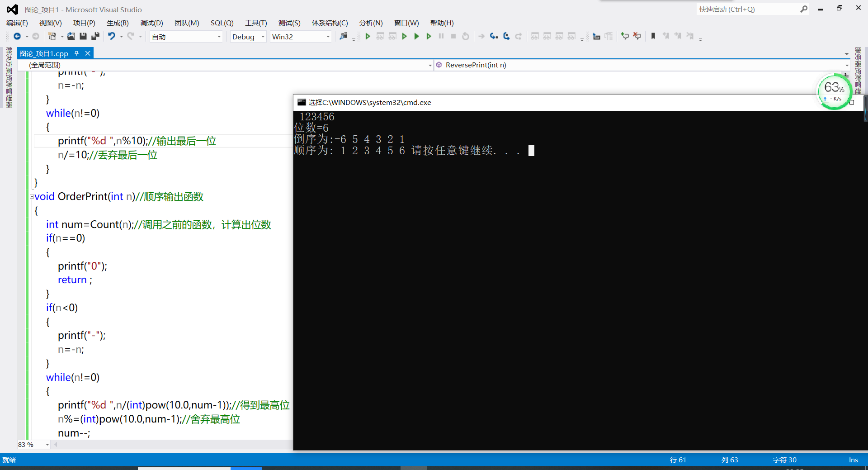Click the New Project toolbar icon
Image resolution: width=868 pixels, height=470 pixels.
click(x=52, y=37)
